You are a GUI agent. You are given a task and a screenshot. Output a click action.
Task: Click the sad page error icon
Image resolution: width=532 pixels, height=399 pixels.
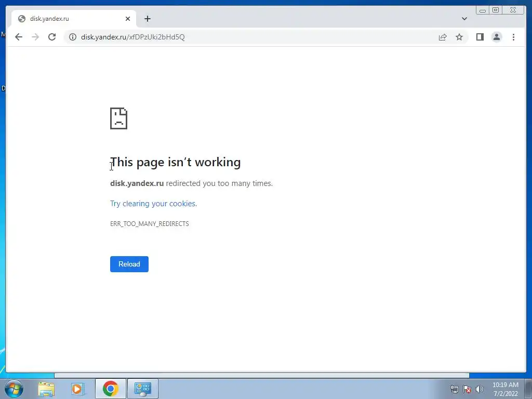pos(119,118)
